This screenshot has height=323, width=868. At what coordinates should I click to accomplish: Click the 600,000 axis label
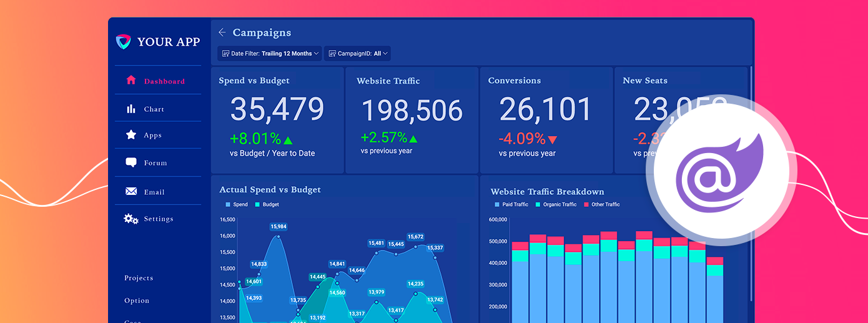[x=498, y=219]
